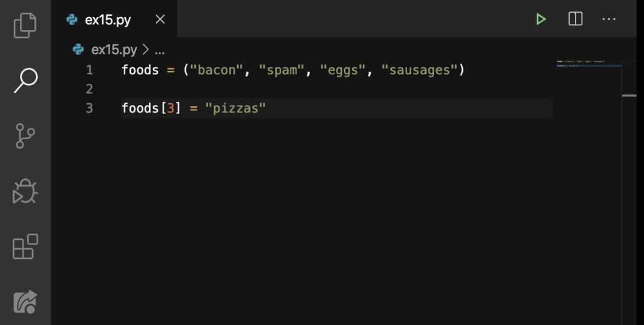Click line number 3 in the gutter
Screen dimensions: 644x325
click(x=89, y=108)
